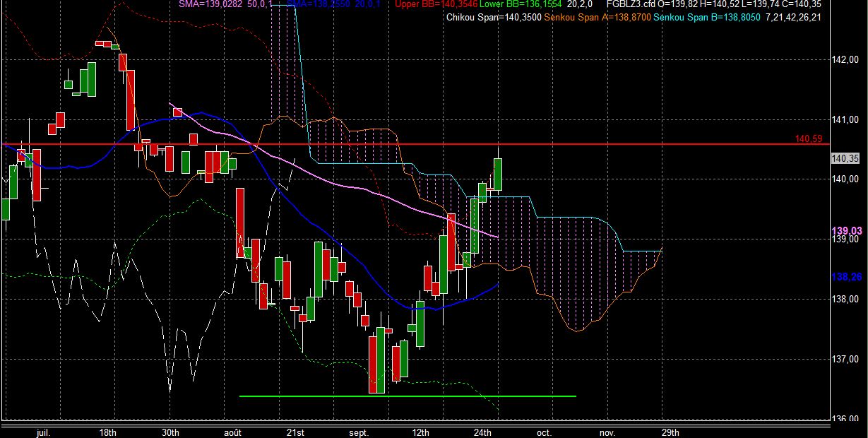This screenshot has width=868, height=438.
Task: Click the 29th date axis label
Action: [x=670, y=432]
